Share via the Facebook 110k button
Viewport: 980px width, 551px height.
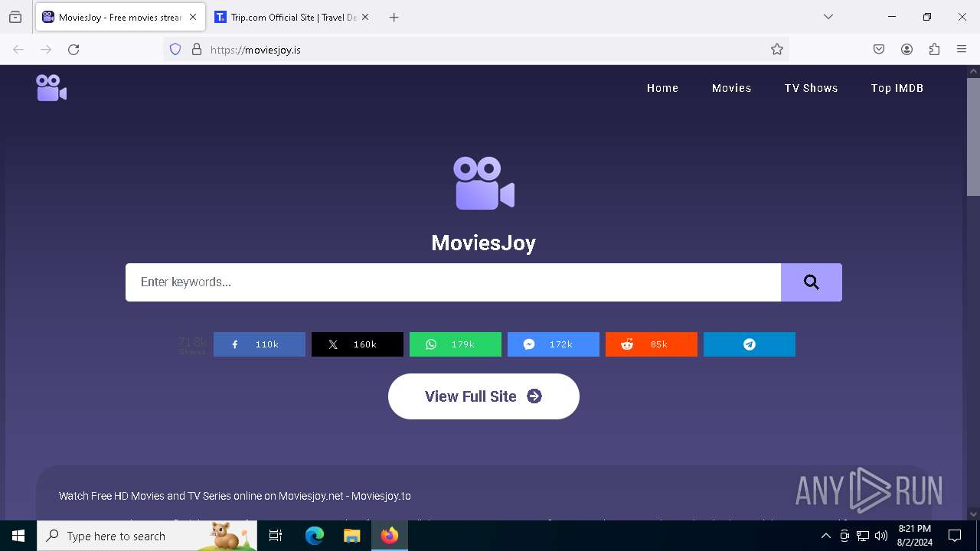tap(260, 344)
